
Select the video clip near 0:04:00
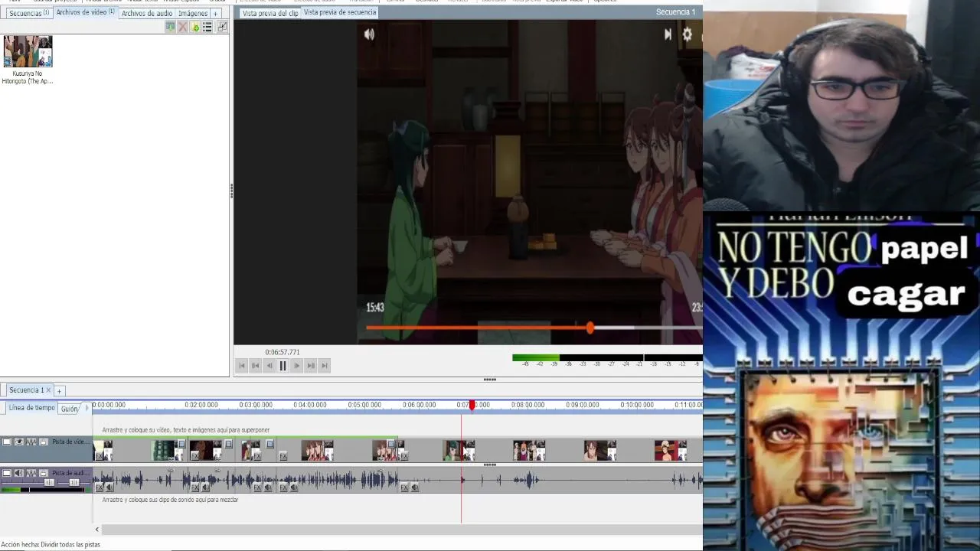coord(317,450)
